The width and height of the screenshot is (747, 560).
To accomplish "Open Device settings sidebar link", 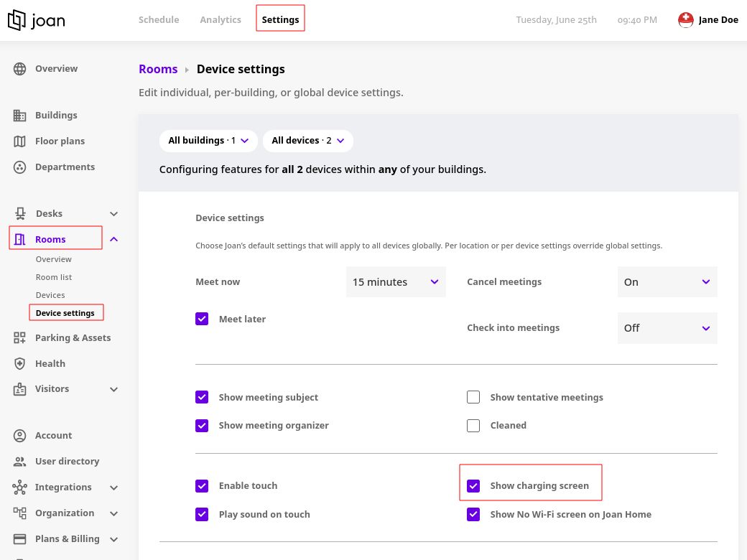I will pos(65,313).
